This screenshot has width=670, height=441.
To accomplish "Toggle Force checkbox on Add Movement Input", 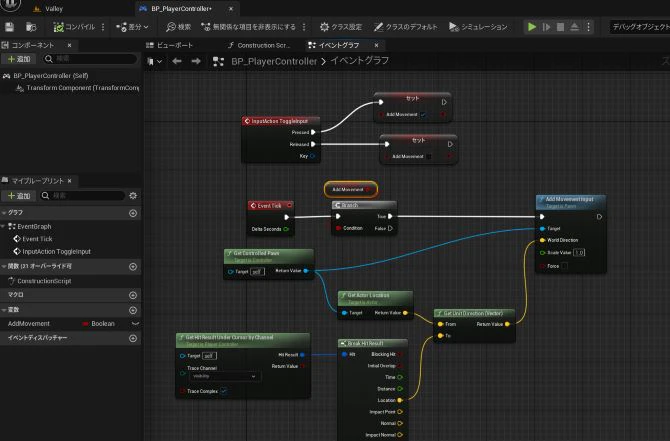I will coord(564,266).
